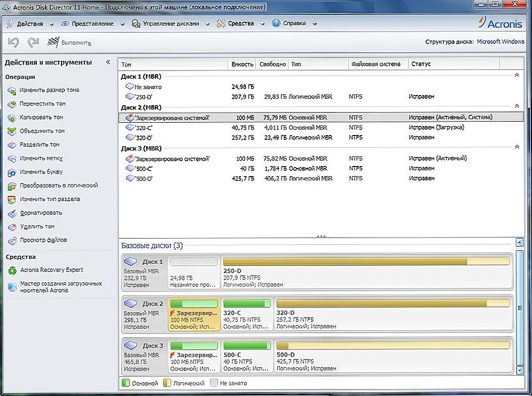Select the '320-D' volume row
The height and width of the screenshot is (396, 532).
[320, 137]
